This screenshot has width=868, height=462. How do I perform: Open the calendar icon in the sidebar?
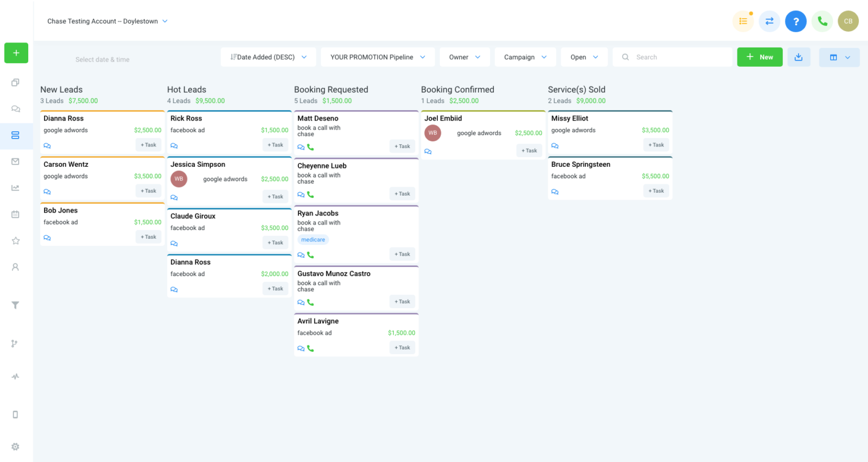[16, 214]
